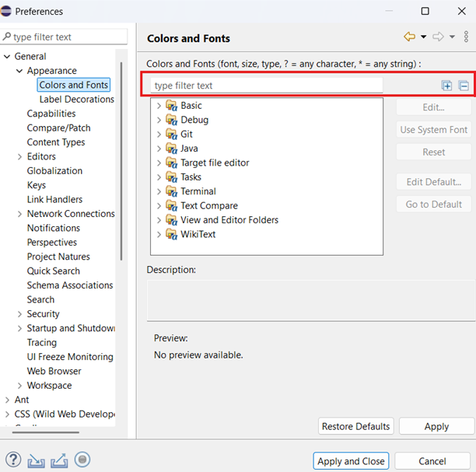This screenshot has width=476, height=472.
Task: Click the Text Compare folder icon
Action: click(172, 205)
